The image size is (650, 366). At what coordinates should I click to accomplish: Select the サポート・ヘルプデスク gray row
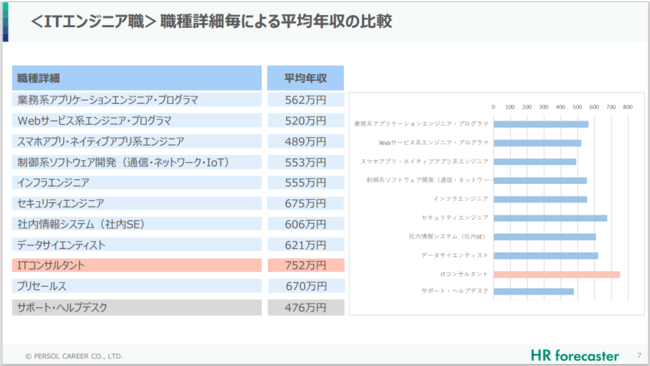click(137, 308)
